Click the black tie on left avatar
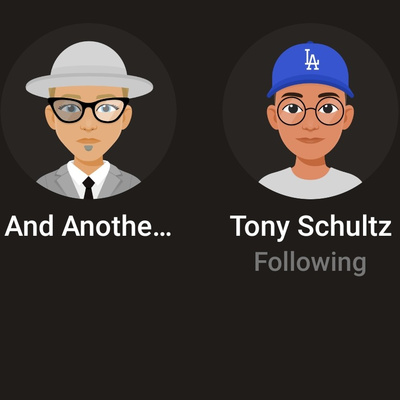The image size is (400, 400). click(x=88, y=188)
